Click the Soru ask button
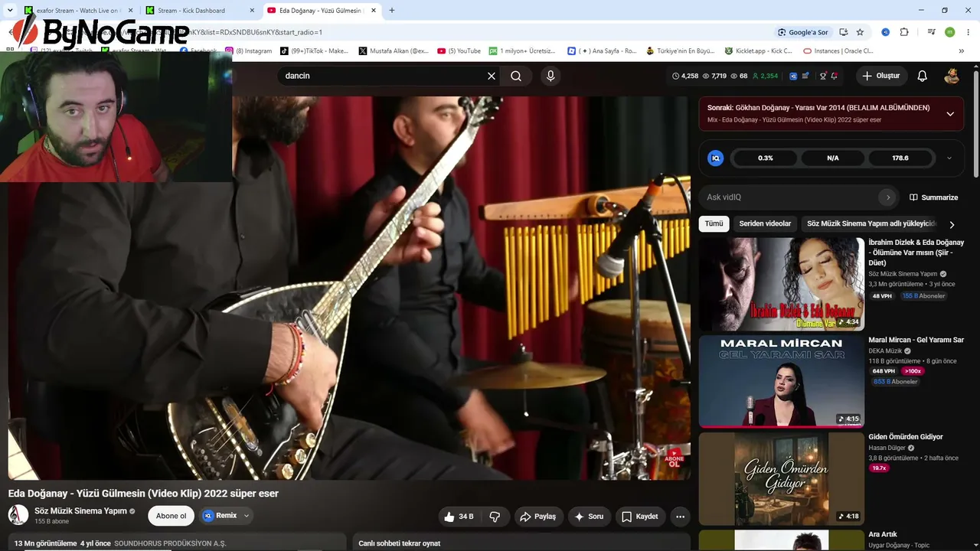Viewport: 980px width, 551px height. point(589,517)
